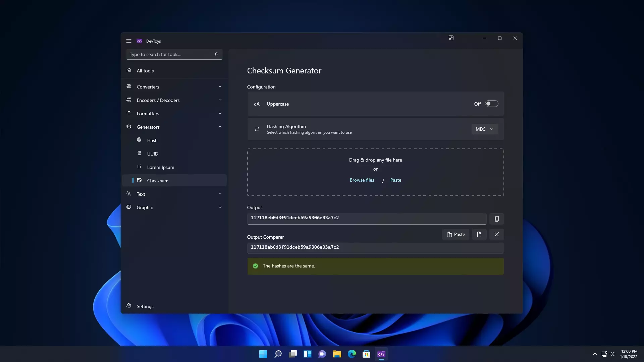Image resolution: width=644 pixels, height=362 pixels.
Task: Click the DevToys taskbar icon
Action: (x=381, y=354)
